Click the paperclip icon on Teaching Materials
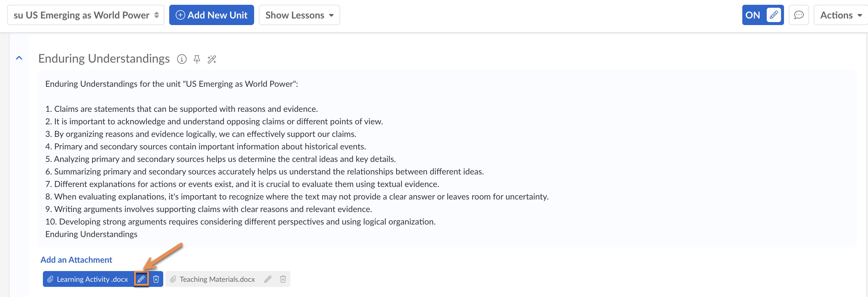Viewport: 868px width, 297px height. click(173, 279)
